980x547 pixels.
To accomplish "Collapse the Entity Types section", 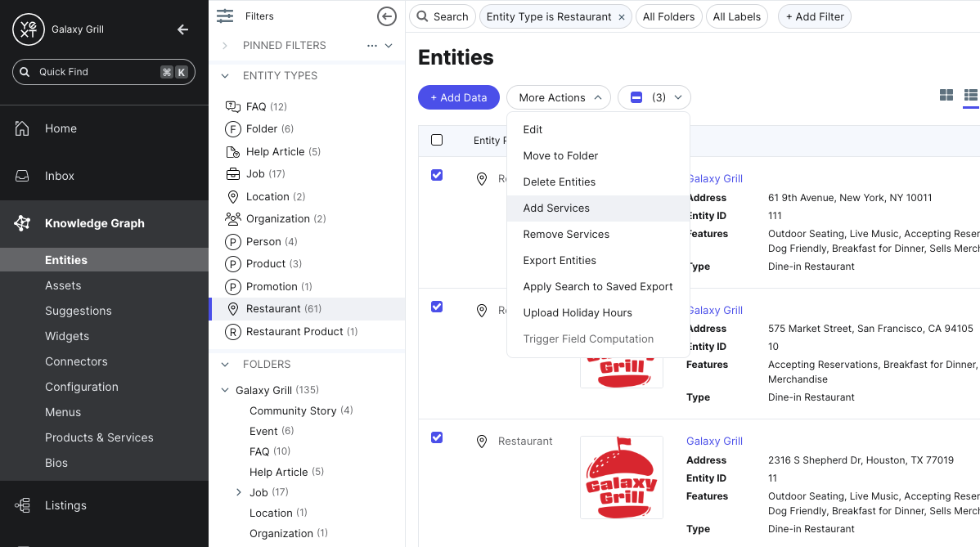I will pyautogui.click(x=225, y=75).
